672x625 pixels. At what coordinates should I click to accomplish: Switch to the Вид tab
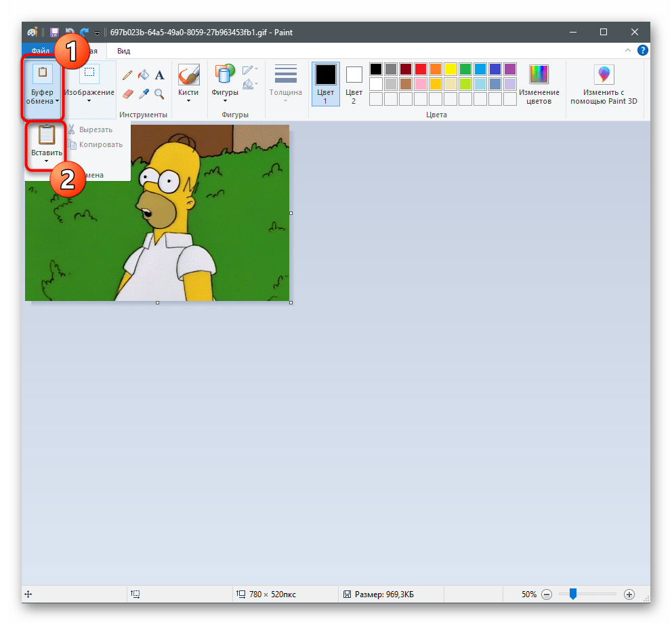(x=124, y=51)
